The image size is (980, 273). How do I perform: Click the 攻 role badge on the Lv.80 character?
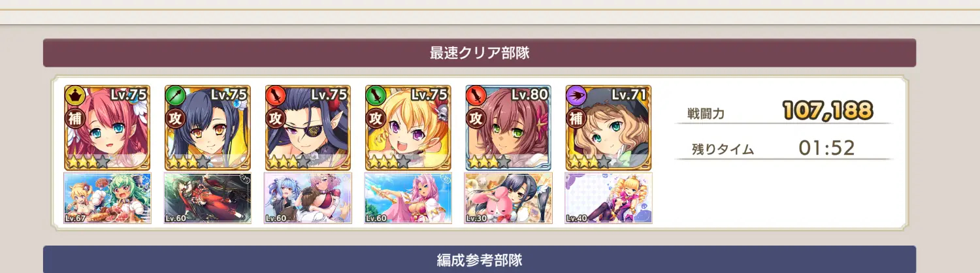point(474,118)
